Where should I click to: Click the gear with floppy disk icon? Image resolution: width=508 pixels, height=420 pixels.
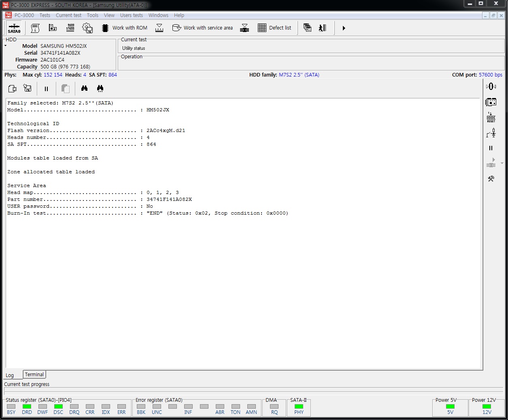(87, 28)
